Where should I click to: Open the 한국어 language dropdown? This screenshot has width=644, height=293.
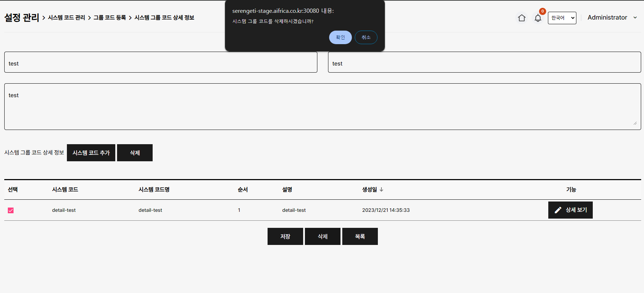click(562, 18)
